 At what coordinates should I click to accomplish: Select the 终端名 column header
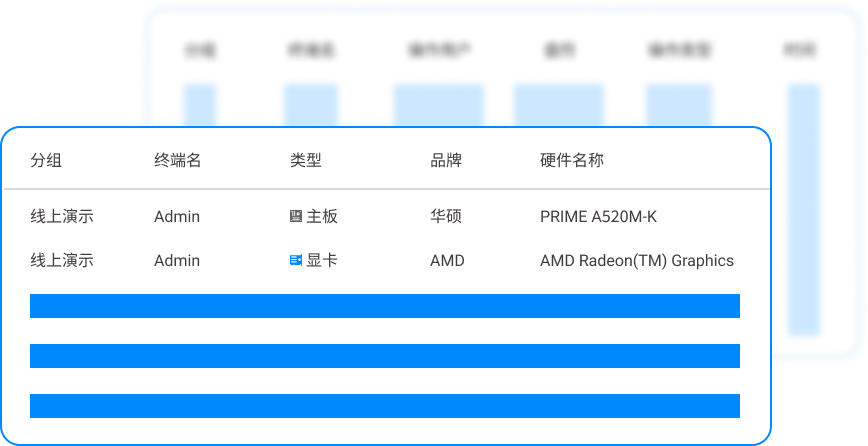[178, 160]
